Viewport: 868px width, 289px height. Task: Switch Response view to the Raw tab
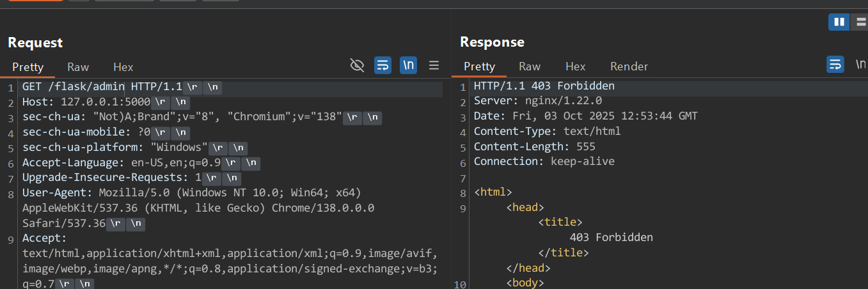pos(530,66)
